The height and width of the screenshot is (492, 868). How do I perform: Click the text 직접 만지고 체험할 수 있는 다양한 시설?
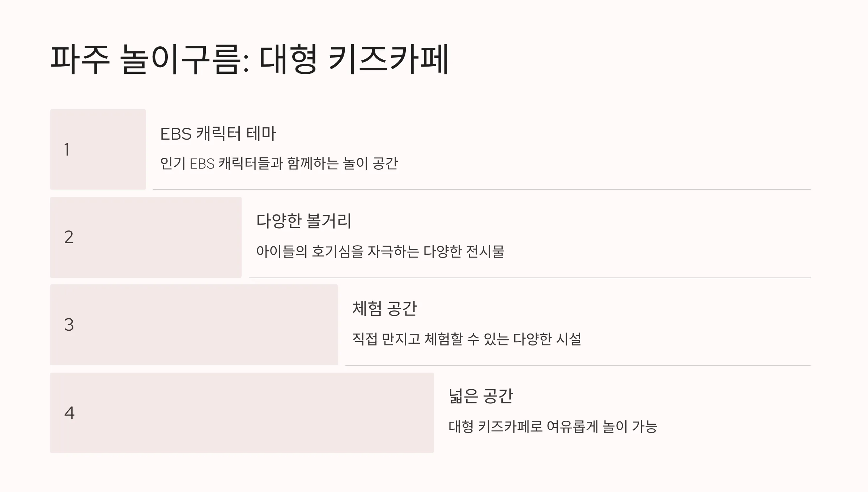[467, 339]
